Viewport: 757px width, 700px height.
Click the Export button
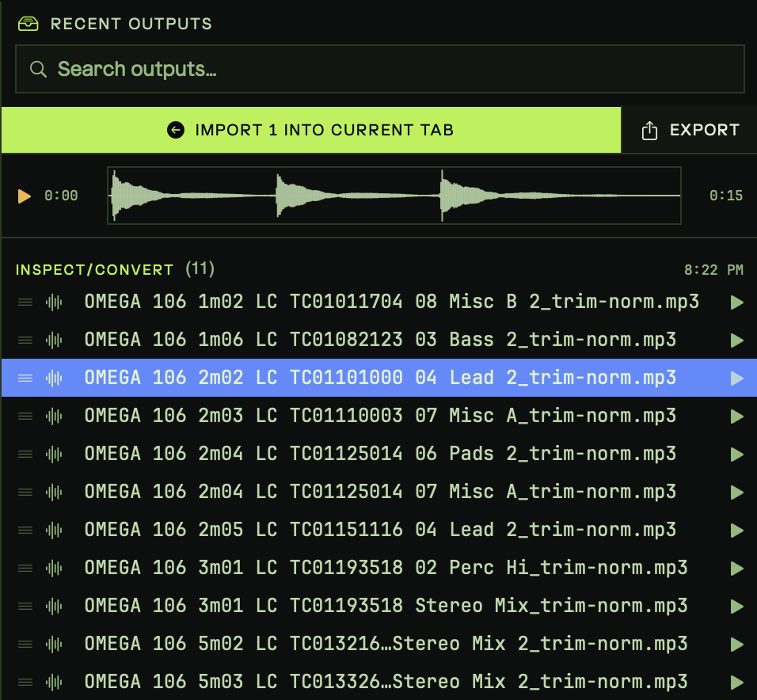click(690, 130)
